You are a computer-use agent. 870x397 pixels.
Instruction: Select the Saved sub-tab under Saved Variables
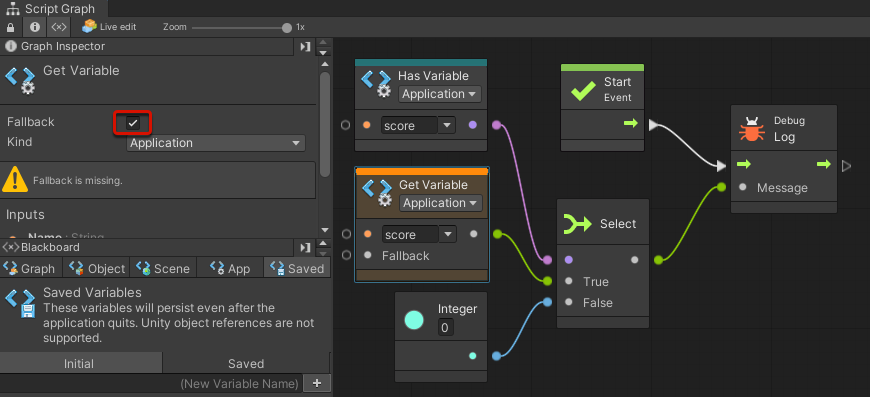pyautogui.click(x=246, y=364)
